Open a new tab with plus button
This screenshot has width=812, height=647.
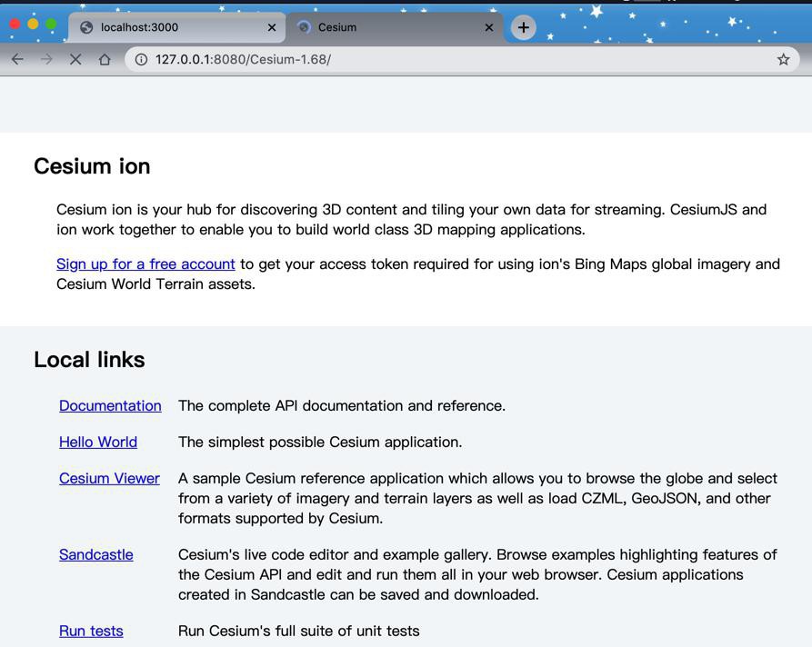pyautogui.click(x=524, y=27)
